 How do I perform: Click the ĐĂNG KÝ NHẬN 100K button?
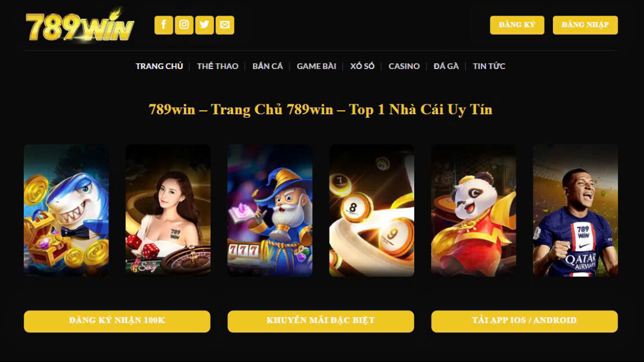(x=117, y=321)
